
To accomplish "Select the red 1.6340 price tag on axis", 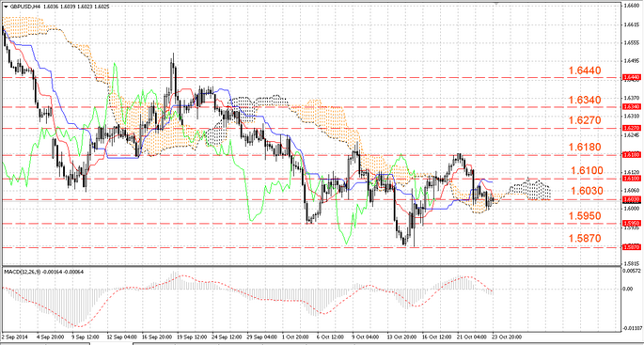I will (x=631, y=106).
